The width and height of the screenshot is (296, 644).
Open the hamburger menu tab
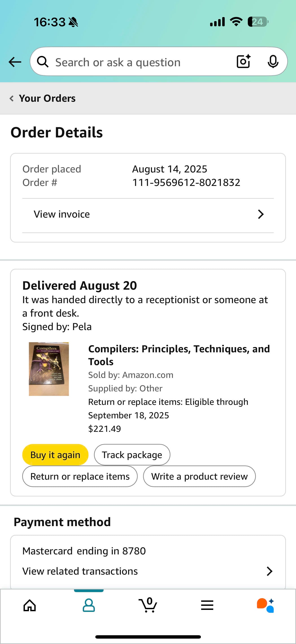click(207, 605)
